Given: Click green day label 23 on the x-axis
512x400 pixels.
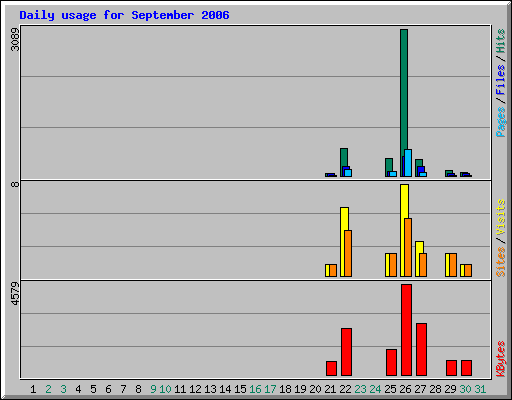Looking at the screenshot, I should tap(360, 389).
